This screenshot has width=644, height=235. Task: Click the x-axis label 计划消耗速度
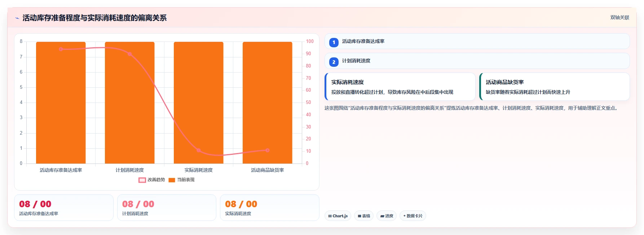(x=130, y=170)
